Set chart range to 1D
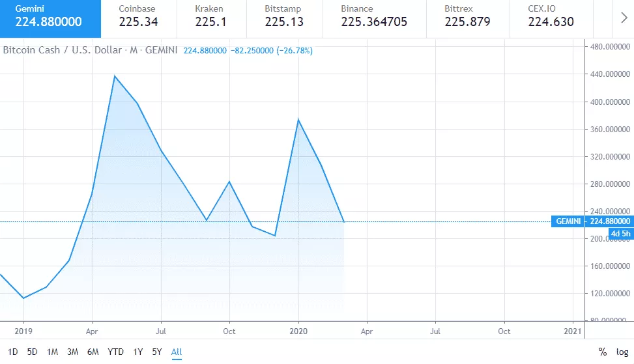The image size is (634, 364). click(12, 352)
